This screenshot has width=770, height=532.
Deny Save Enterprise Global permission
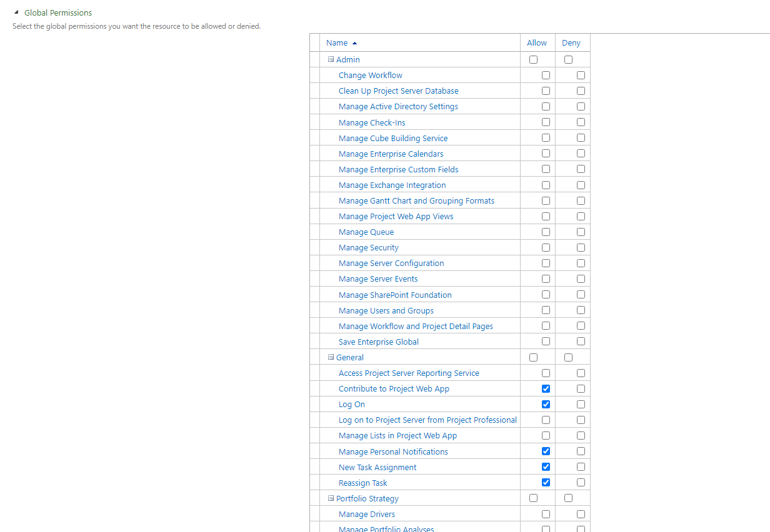point(581,342)
